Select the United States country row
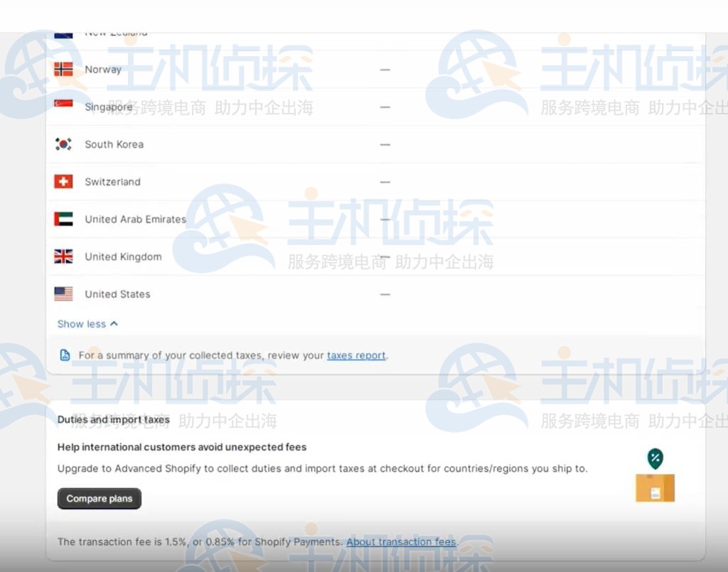 (118, 293)
